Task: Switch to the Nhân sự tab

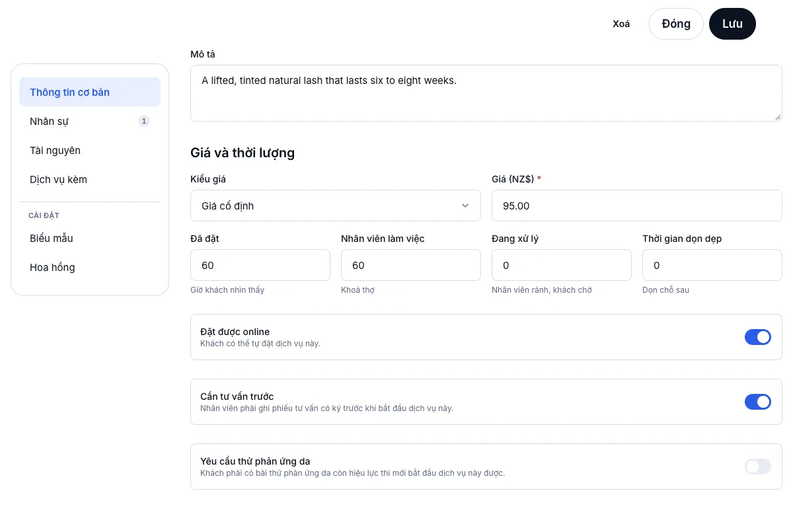Action: pos(90,121)
